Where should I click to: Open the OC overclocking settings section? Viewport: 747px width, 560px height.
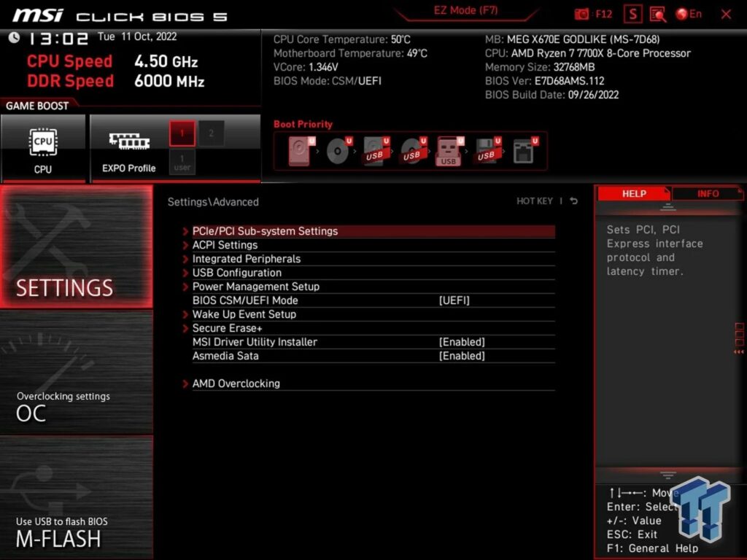(76, 372)
